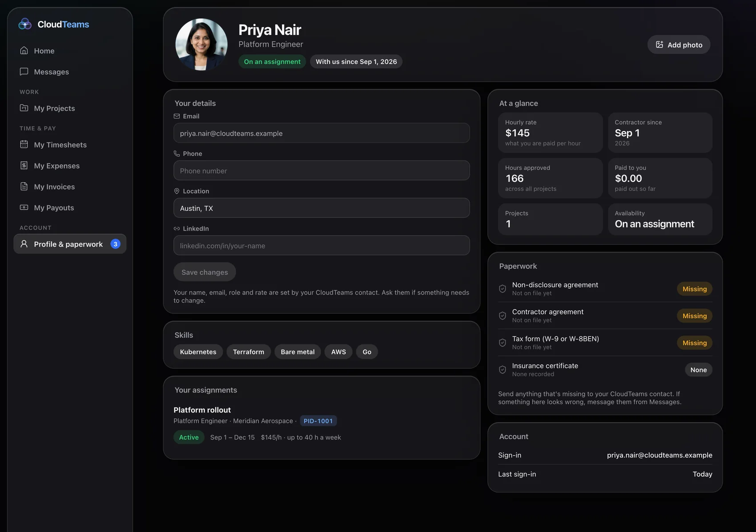
Task: Click the shield icon for Insurance certificate
Action: pyautogui.click(x=503, y=370)
